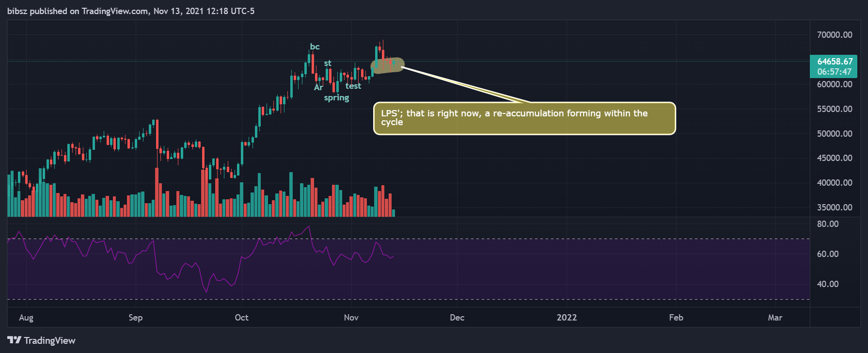Click the 45000.00 price axis label
The image size is (868, 353).
point(835,158)
